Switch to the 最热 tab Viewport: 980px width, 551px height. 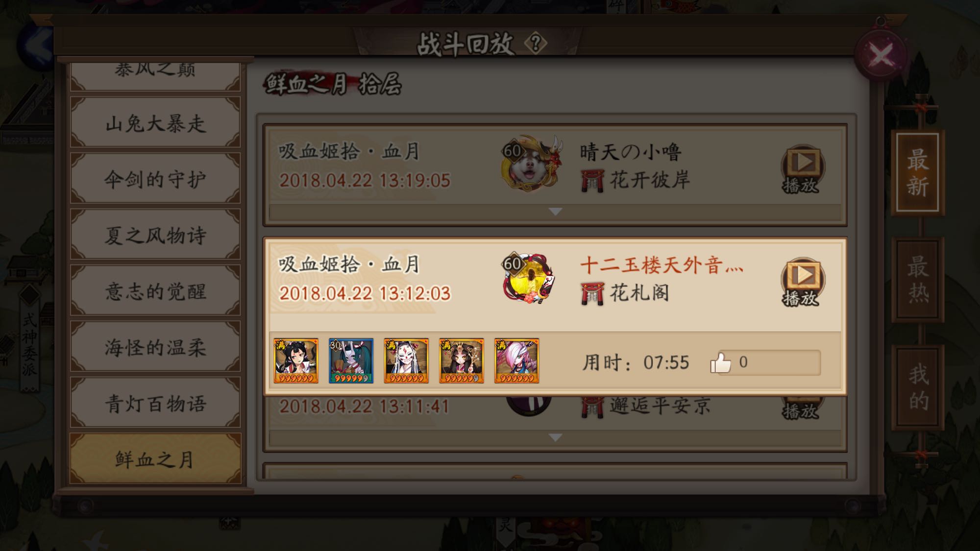pyautogui.click(x=918, y=280)
